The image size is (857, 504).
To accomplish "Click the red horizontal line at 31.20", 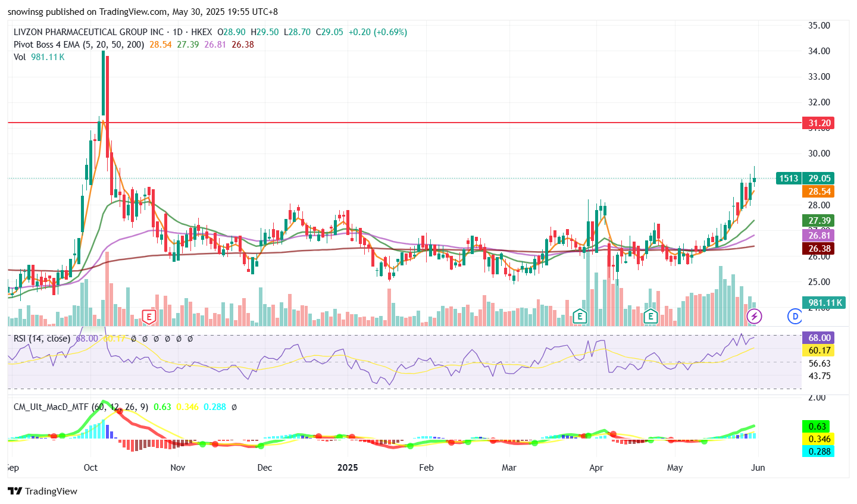I will (405, 123).
